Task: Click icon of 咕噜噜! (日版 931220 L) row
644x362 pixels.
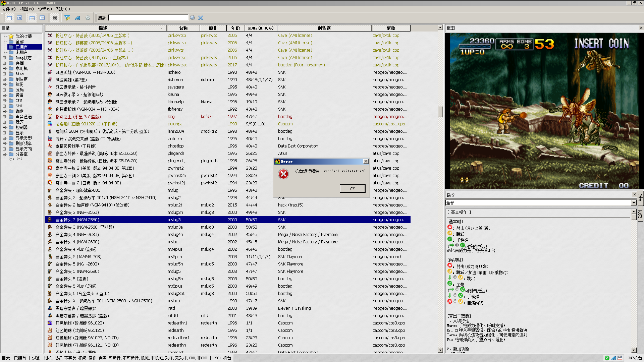Action: (50, 124)
